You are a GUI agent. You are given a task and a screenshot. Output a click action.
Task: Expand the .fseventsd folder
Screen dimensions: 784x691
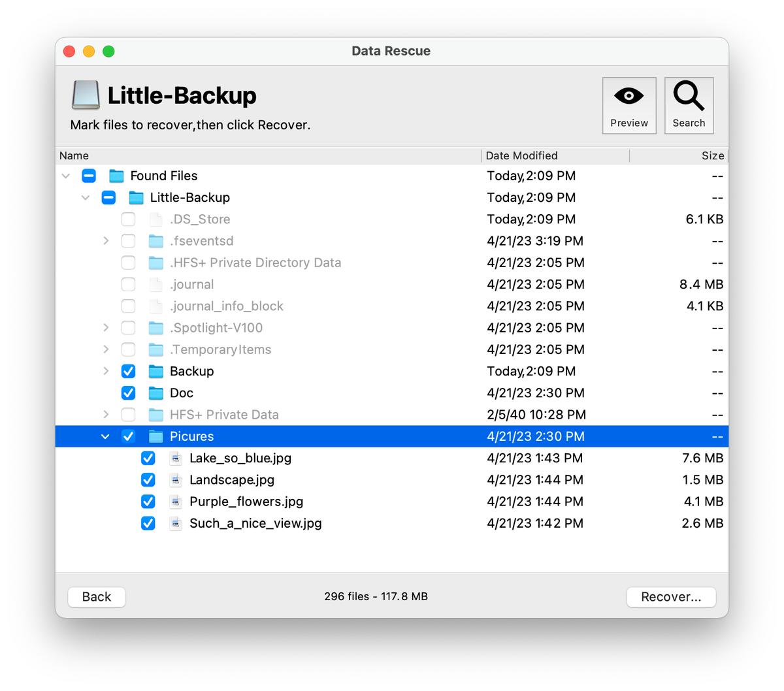coord(105,240)
